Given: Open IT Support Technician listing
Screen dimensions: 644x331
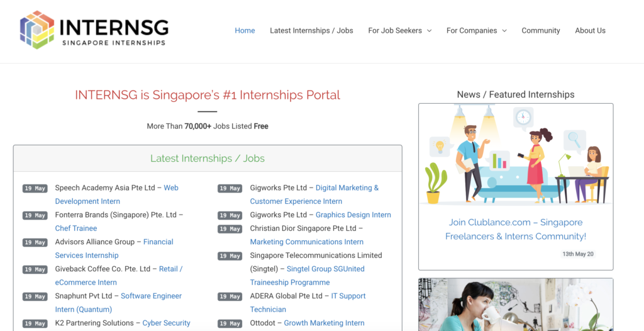Looking at the screenshot, I should tap(308, 303).
